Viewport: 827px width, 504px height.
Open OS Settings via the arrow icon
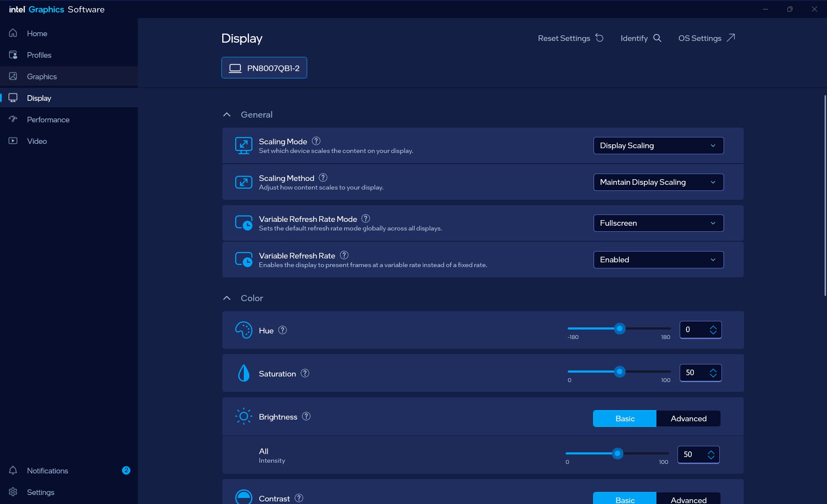(731, 38)
